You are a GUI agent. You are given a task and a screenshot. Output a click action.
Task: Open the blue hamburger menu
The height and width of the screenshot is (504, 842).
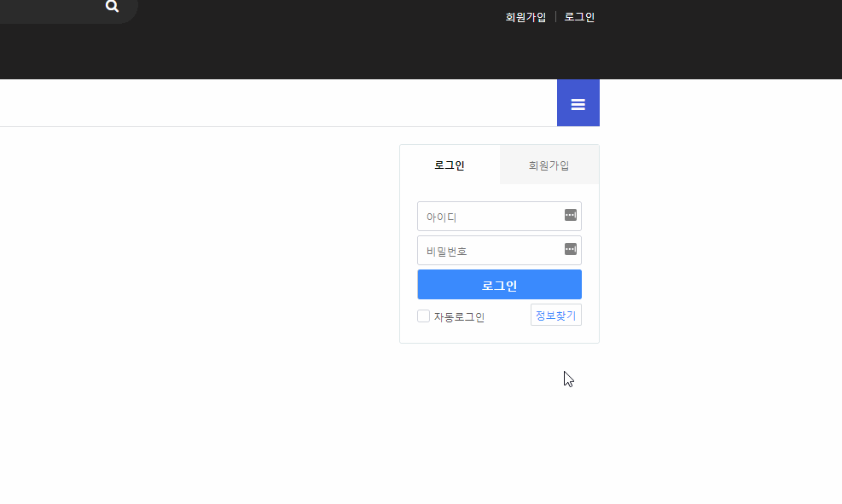point(578,103)
